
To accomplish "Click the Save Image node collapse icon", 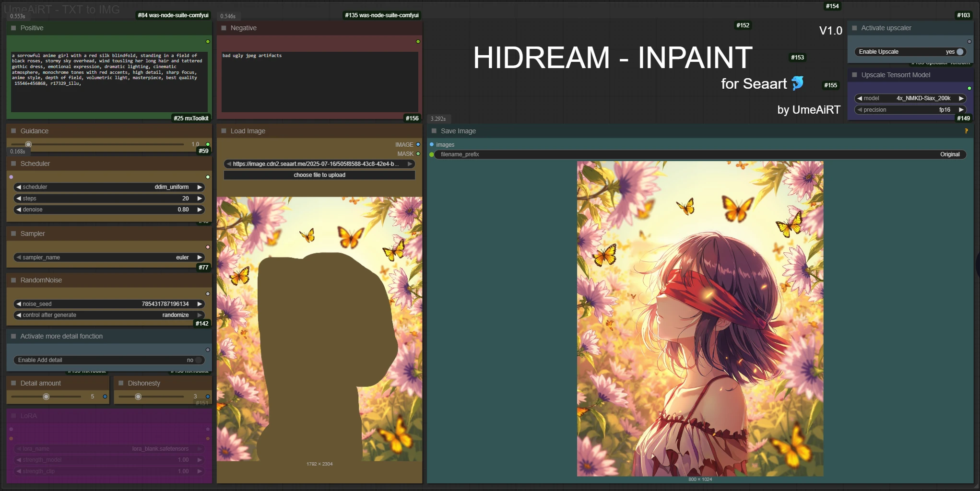I will (434, 131).
